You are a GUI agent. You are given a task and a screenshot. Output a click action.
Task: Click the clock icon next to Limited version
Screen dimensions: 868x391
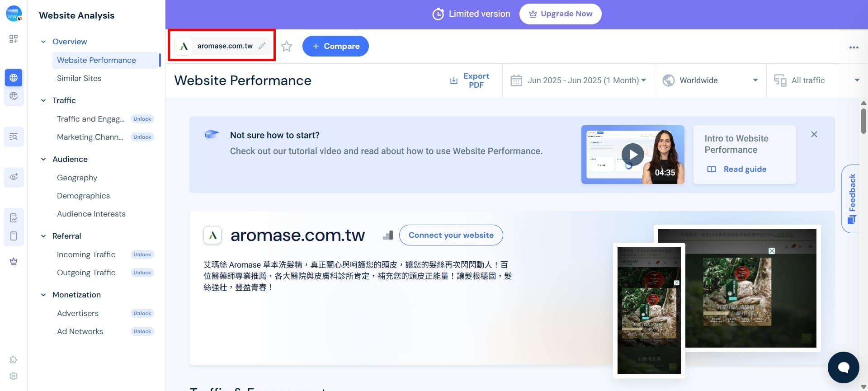(438, 14)
